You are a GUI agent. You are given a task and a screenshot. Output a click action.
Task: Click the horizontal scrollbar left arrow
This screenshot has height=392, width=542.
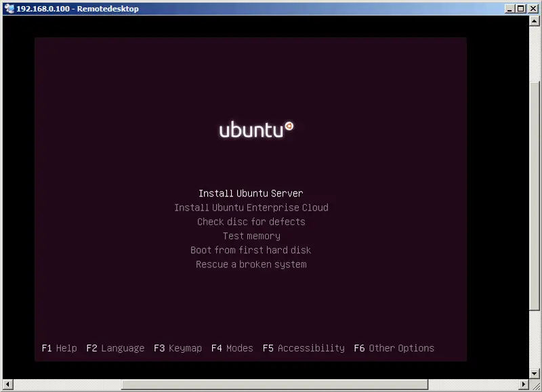tap(8, 384)
